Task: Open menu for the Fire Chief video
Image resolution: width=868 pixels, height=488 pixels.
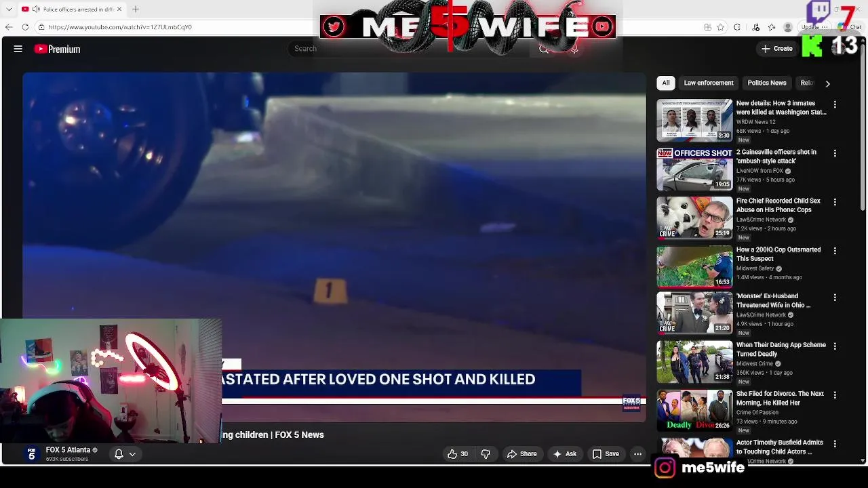Action: coord(835,202)
